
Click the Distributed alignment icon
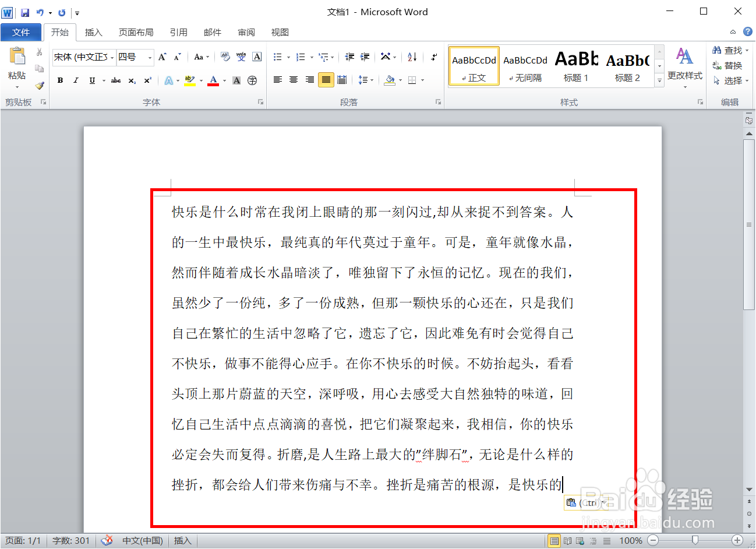(342, 80)
